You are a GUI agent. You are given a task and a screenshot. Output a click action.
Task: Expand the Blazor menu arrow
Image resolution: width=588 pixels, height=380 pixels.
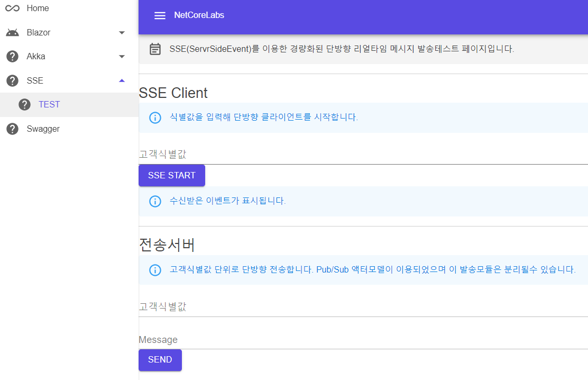click(122, 33)
